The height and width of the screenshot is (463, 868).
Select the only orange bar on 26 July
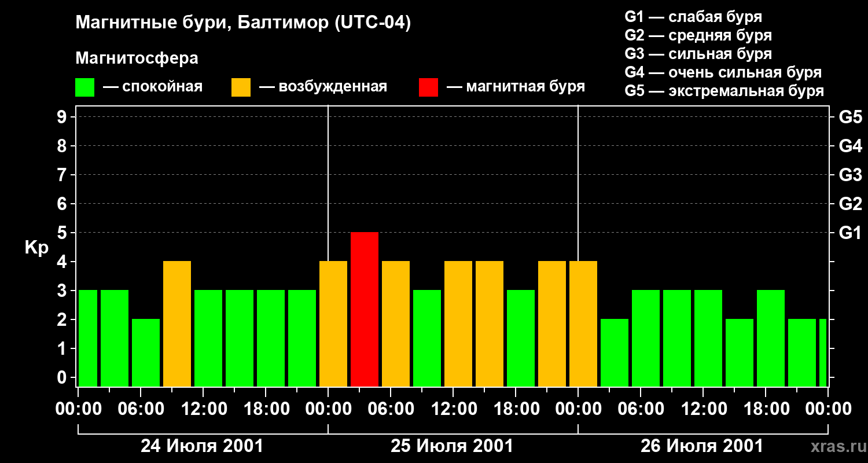[583, 324]
